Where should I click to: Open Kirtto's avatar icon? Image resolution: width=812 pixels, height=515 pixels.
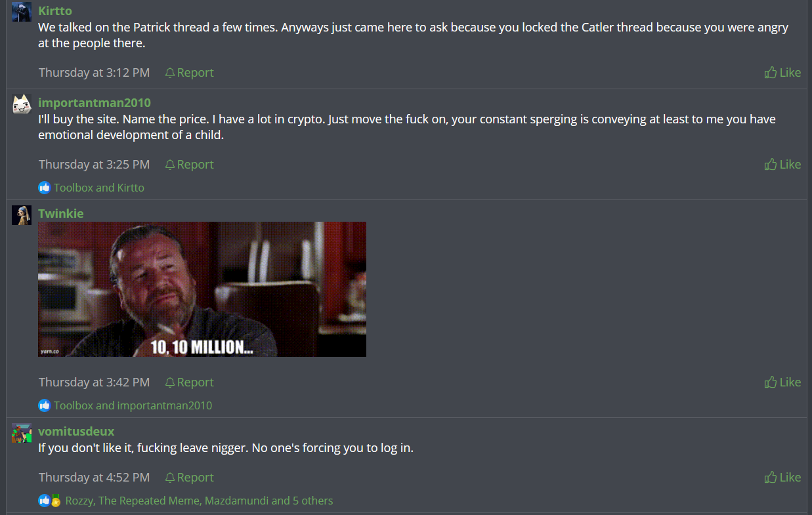22,12
